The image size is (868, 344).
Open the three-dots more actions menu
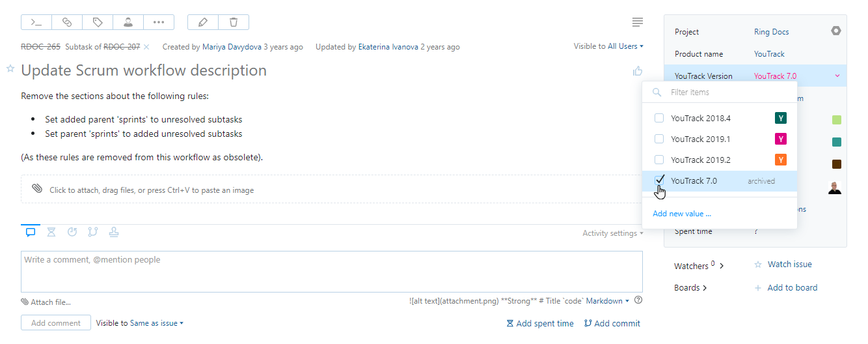point(159,22)
